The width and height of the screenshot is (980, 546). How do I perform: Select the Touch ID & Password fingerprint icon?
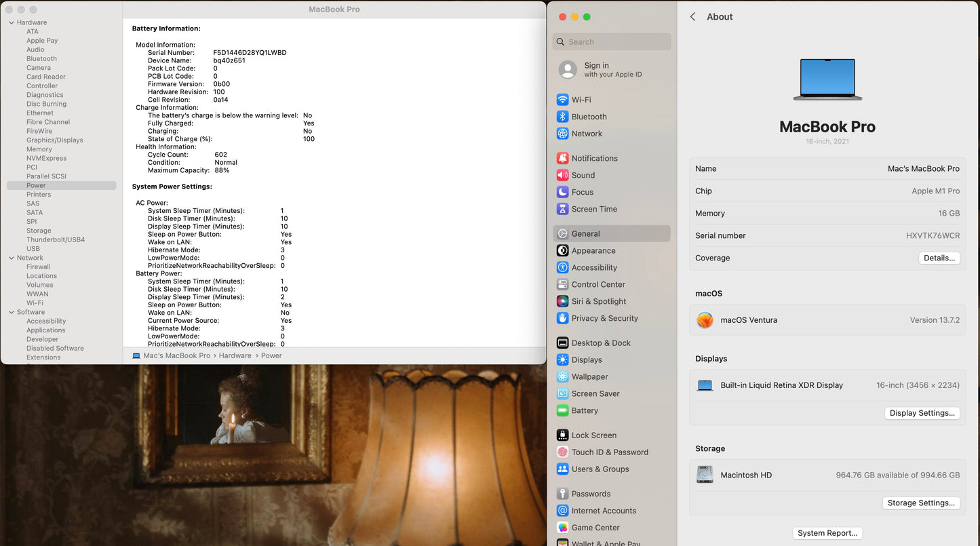coord(562,452)
